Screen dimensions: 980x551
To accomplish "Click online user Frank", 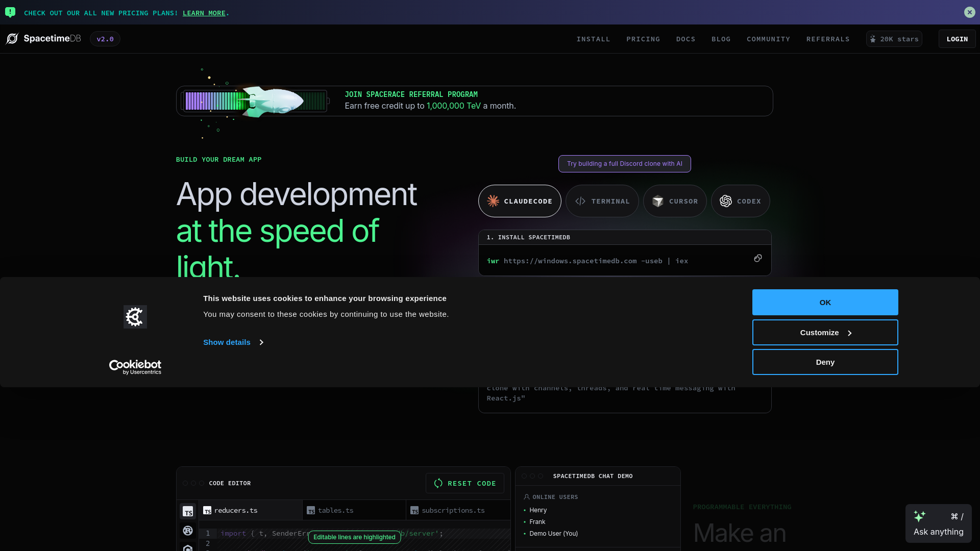I will pos(537,522).
